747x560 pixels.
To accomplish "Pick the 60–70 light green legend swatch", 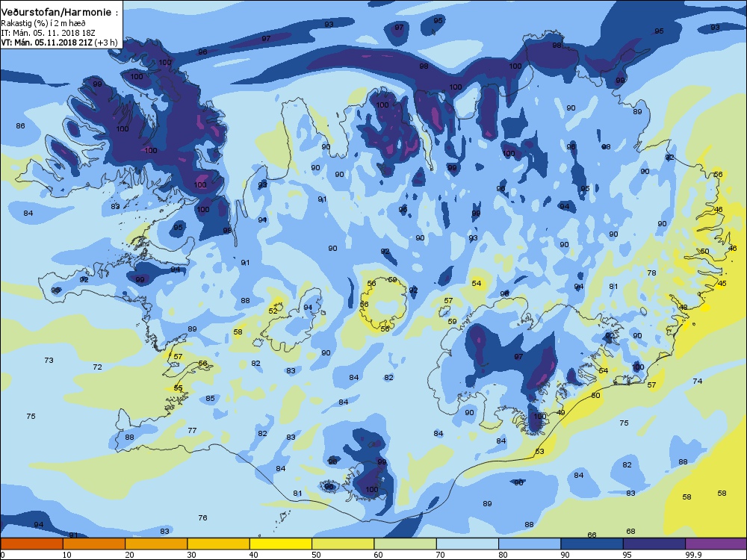I will [406, 544].
